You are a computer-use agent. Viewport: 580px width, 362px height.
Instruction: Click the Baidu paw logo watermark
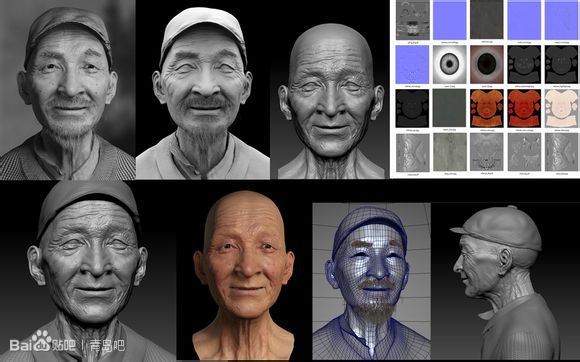pos(41,340)
